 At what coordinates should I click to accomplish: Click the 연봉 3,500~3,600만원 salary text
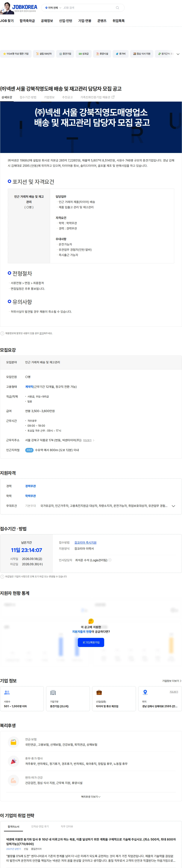coord(40,411)
